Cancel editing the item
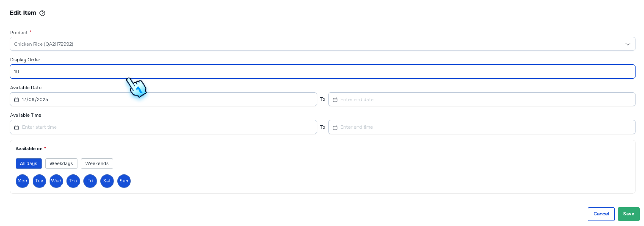 (x=601, y=214)
